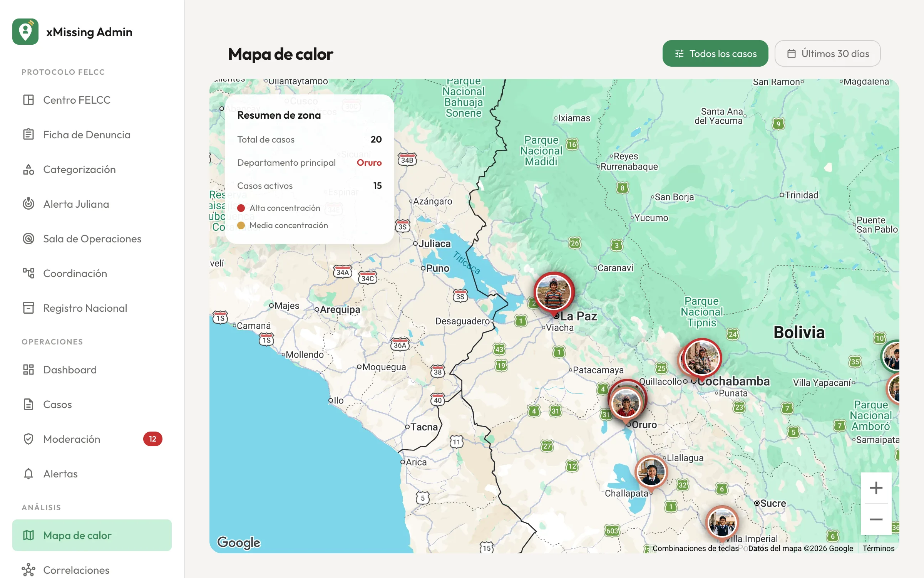Click the xMissing Admin logo icon
The width and height of the screenshot is (924, 578).
[x=25, y=32]
